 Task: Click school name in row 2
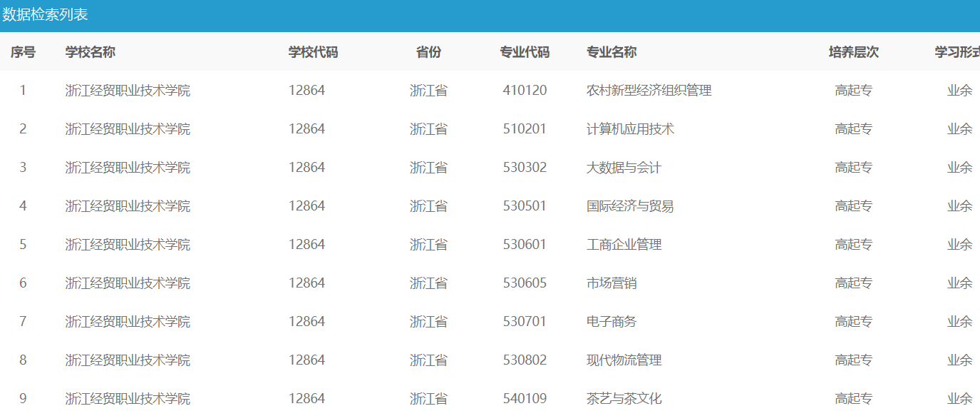point(128,129)
